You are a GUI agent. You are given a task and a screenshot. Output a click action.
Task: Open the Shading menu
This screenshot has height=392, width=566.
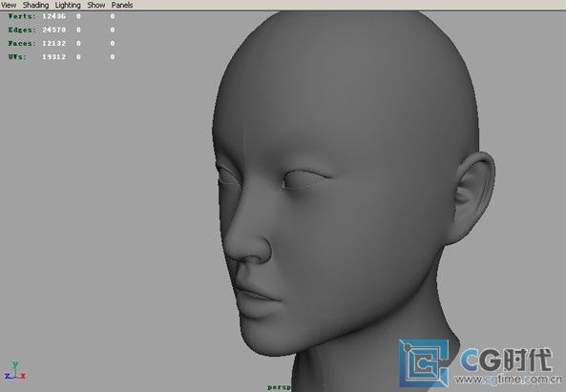tap(35, 5)
